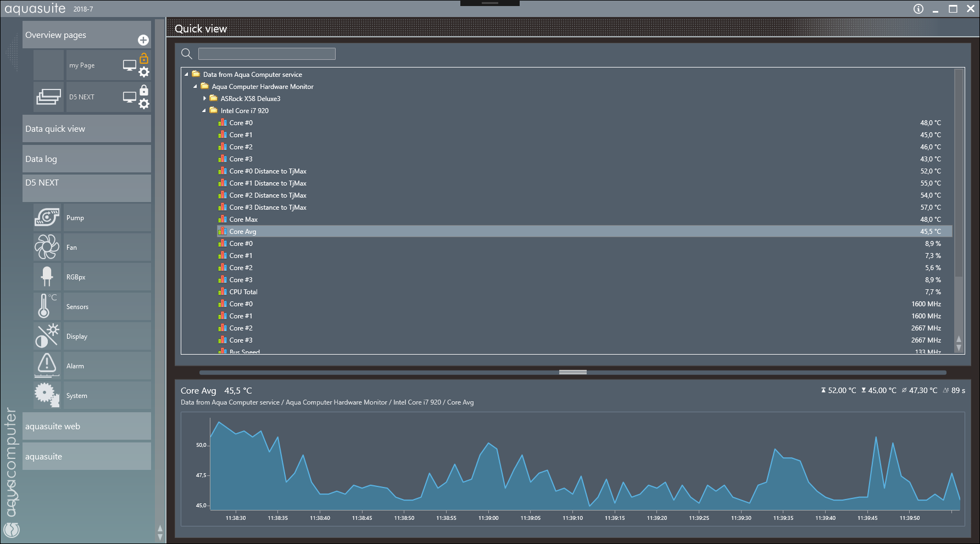Select Core #2 load row 5,6 %
980x544 pixels.
[x=584, y=267]
